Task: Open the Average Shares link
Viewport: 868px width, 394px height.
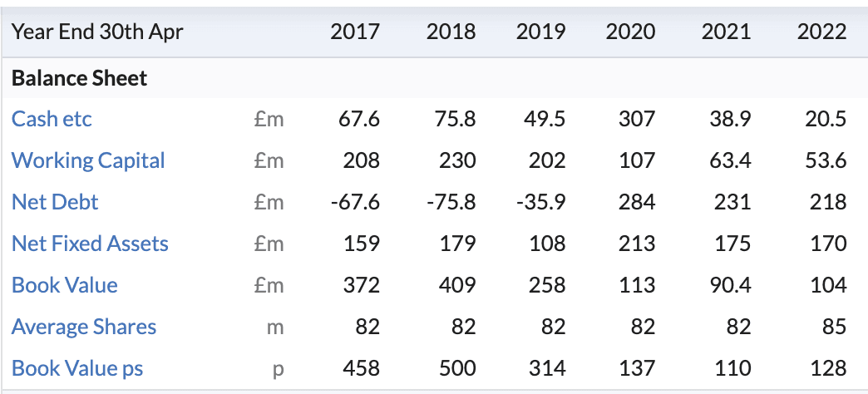Action: [x=84, y=327]
